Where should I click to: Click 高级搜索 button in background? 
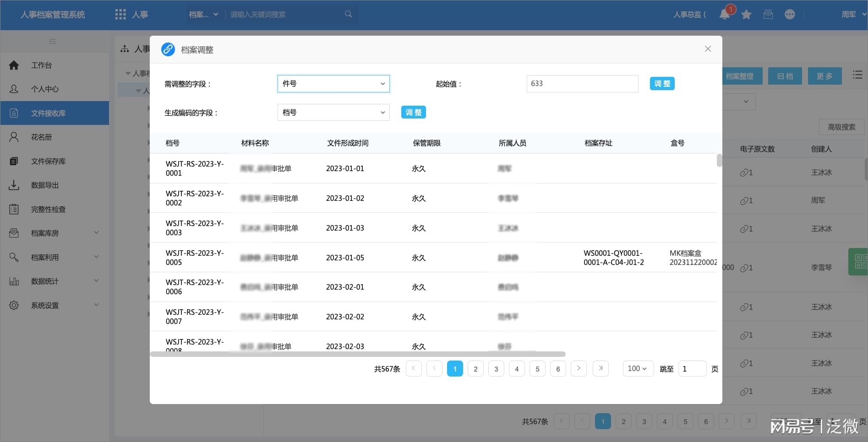point(841,127)
